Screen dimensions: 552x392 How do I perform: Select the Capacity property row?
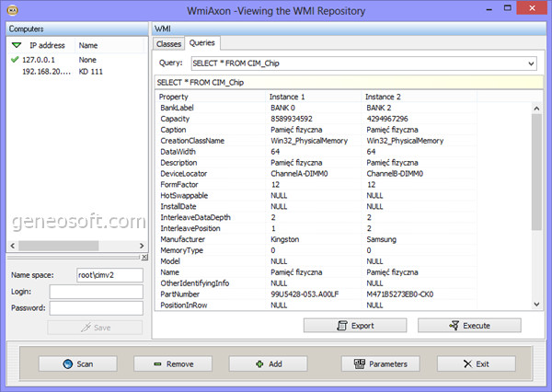(175, 119)
